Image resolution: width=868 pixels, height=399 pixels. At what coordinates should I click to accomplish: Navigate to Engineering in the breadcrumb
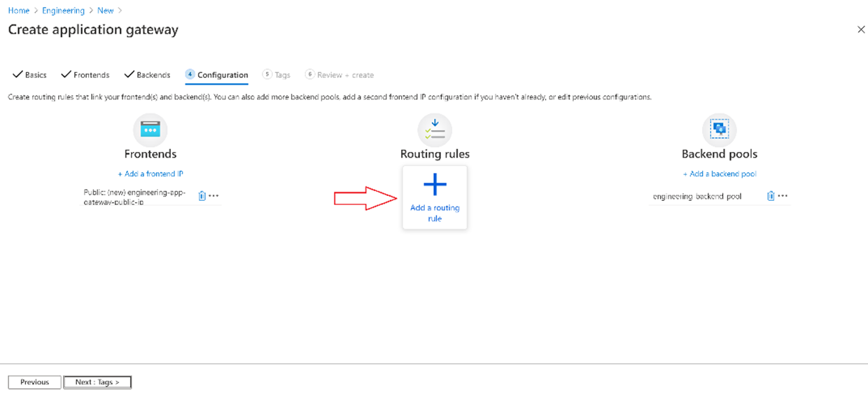(63, 10)
